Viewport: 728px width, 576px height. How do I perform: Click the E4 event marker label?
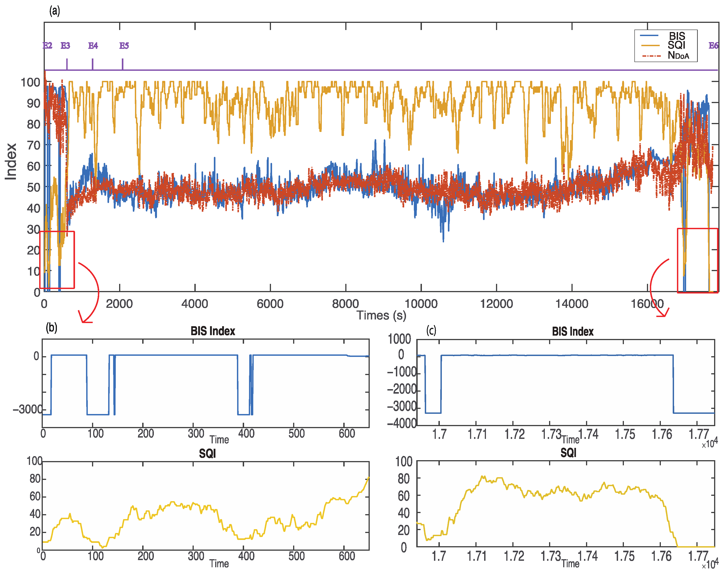pos(93,45)
